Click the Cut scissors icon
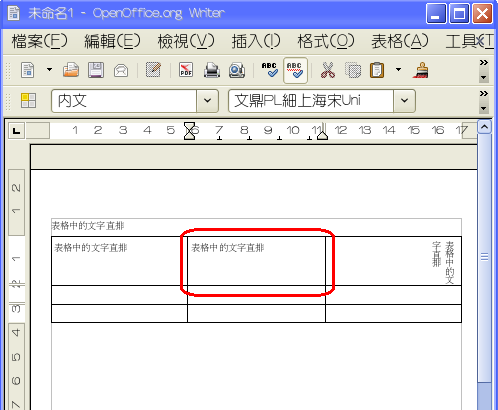The image size is (498, 410). [328, 70]
